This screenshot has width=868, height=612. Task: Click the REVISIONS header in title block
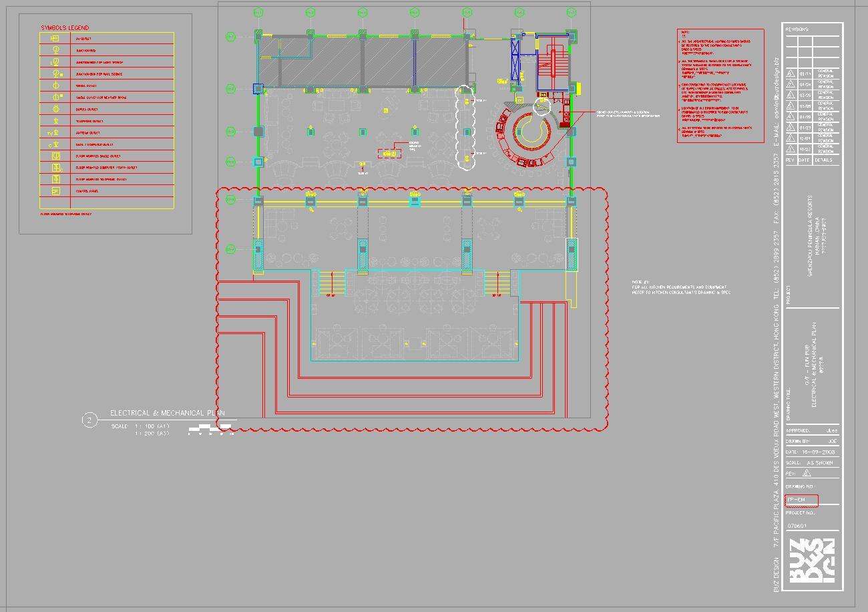(x=797, y=29)
